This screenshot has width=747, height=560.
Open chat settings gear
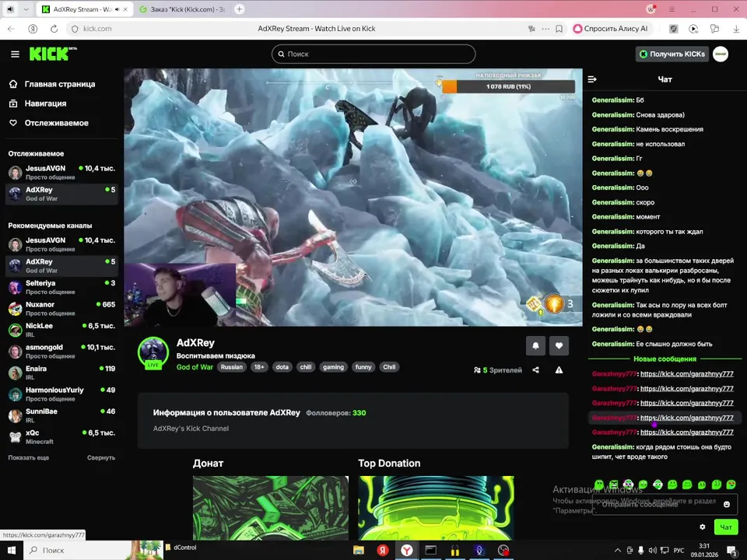click(x=702, y=527)
